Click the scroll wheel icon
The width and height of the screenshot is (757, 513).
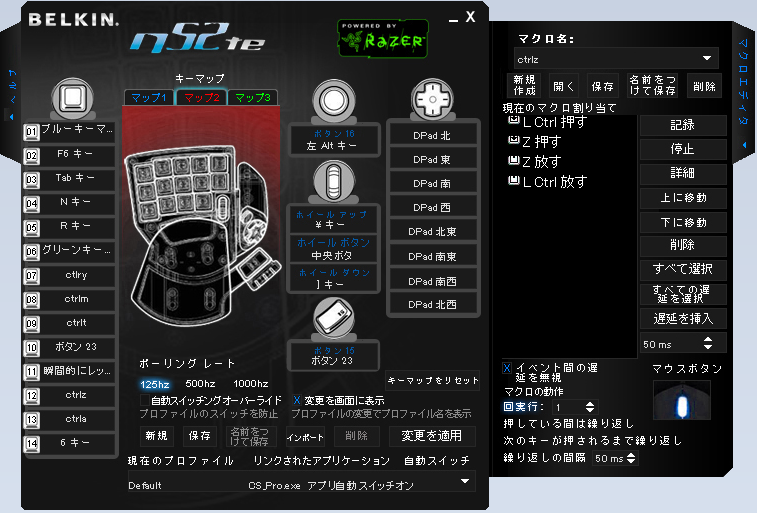334,181
